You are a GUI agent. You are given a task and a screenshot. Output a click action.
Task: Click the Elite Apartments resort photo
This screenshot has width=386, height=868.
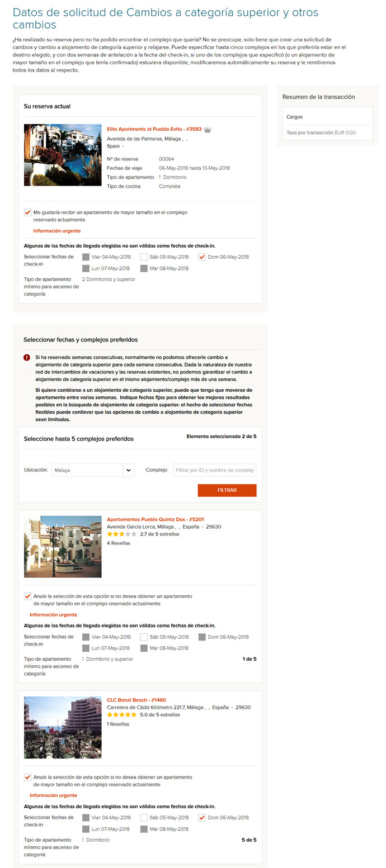63,155
